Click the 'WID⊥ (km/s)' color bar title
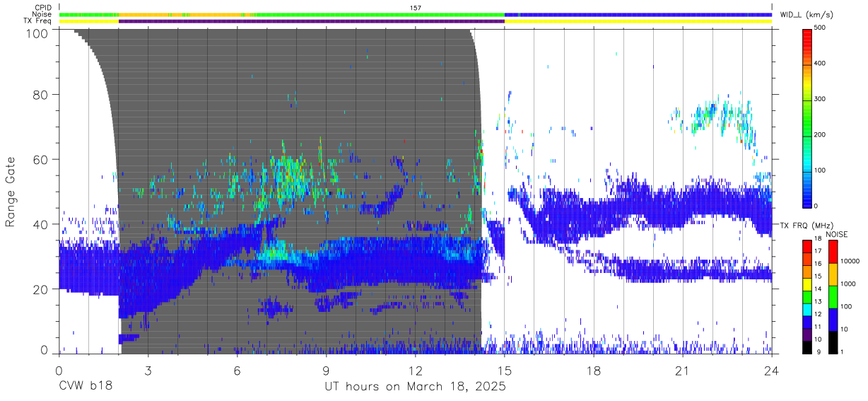Image resolution: width=868 pixels, height=401 pixels. point(807,14)
